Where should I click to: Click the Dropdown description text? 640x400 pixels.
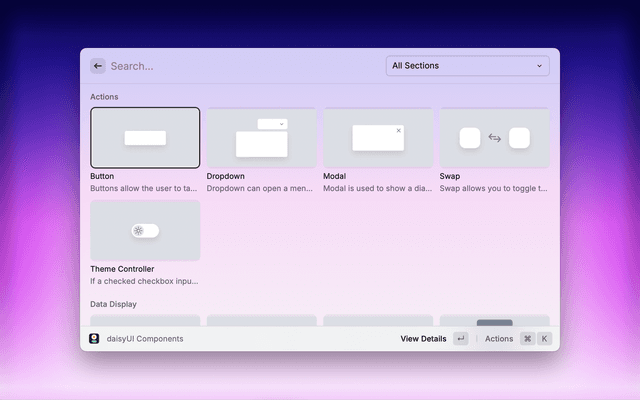click(x=261, y=188)
